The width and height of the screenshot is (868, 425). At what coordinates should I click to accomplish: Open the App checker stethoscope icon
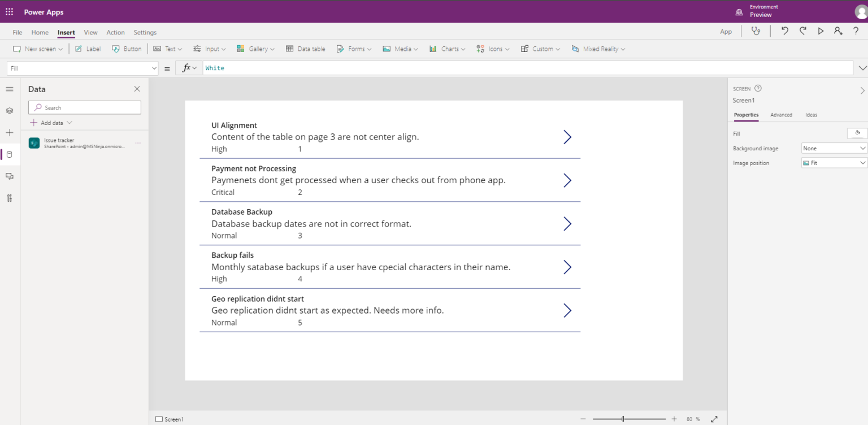pyautogui.click(x=757, y=31)
